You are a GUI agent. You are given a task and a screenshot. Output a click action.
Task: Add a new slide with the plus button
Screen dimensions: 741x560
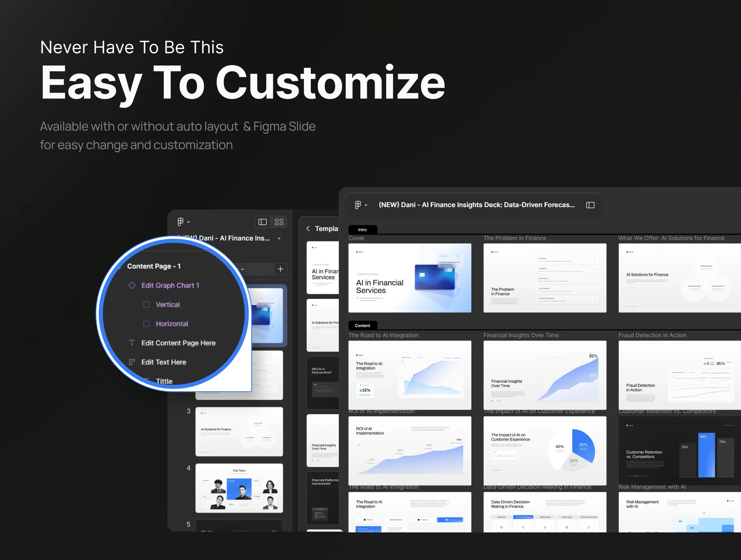click(x=280, y=269)
